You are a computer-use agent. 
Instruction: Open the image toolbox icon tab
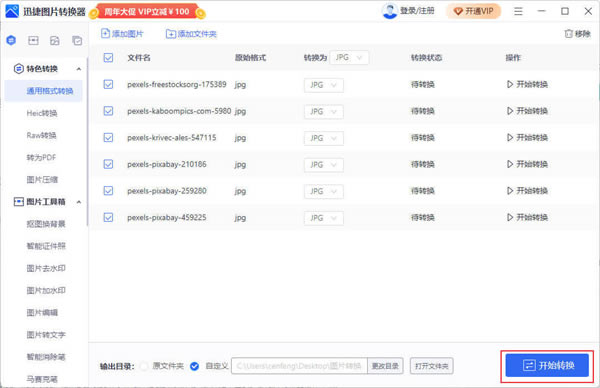pyautogui.click(x=33, y=40)
